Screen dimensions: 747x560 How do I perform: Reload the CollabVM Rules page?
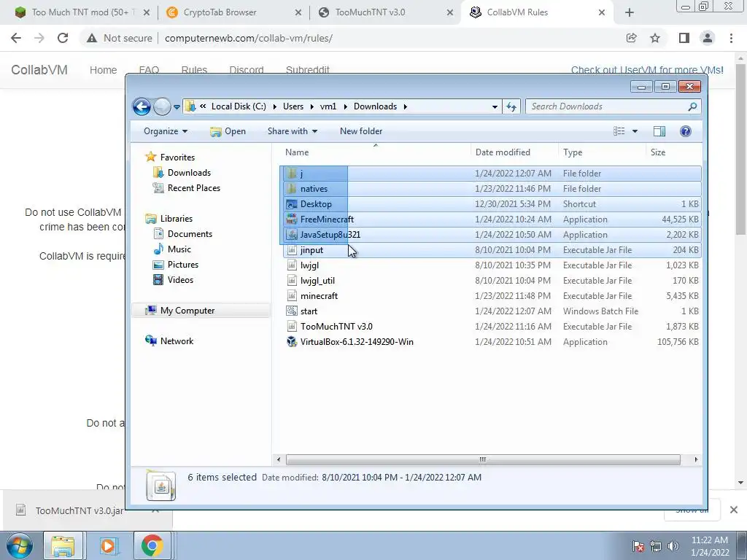click(63, 38)
